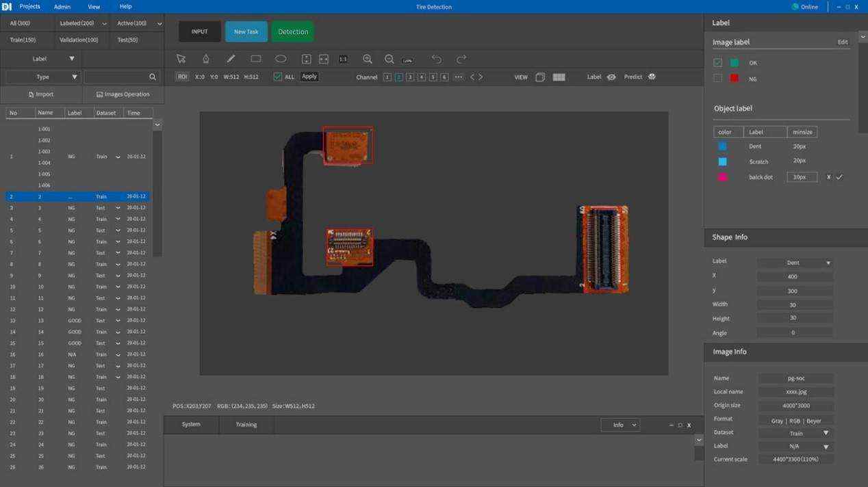Choose the ellipse annotation tool

281,59
